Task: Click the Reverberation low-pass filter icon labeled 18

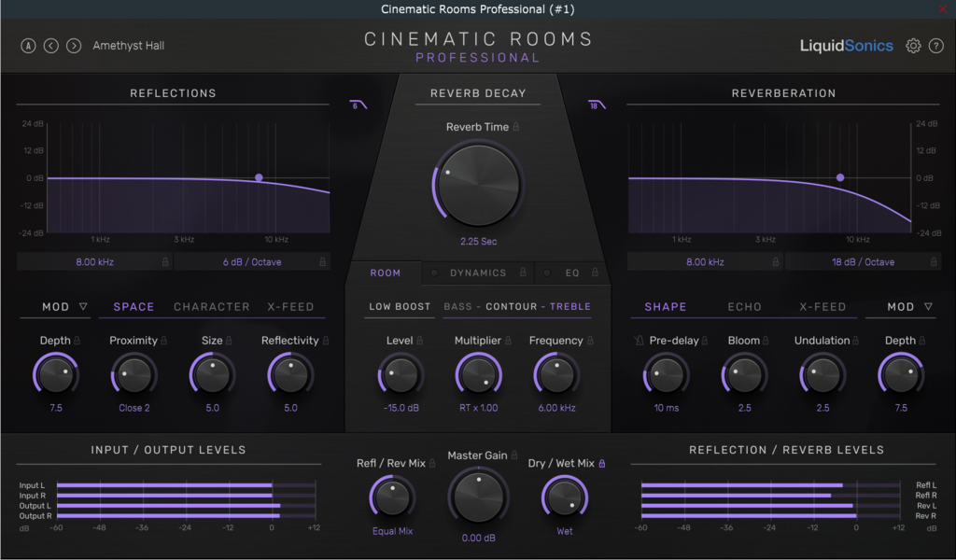Action: pos(597,105)
